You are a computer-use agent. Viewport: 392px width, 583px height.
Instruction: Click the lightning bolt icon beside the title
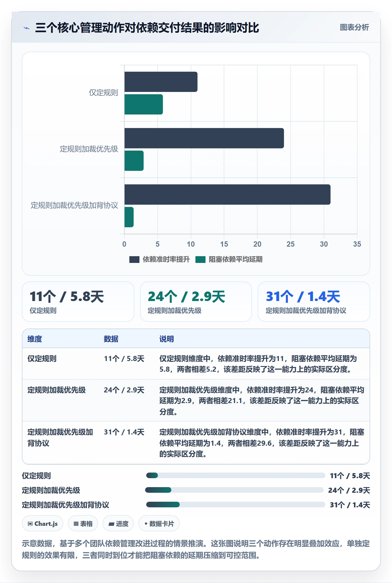tap(27, 28)
